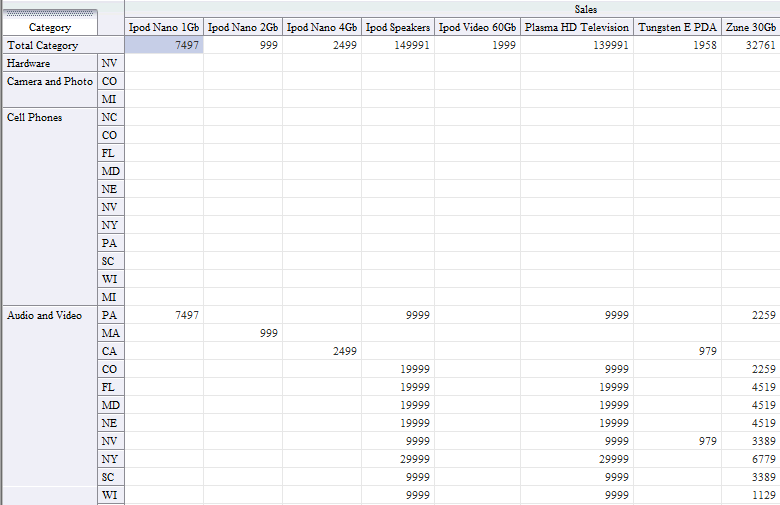The height and width of the screenshot is (505, 780).
Task: Click the 999 cell in Total Category row
Action: (x=243, y=45)
